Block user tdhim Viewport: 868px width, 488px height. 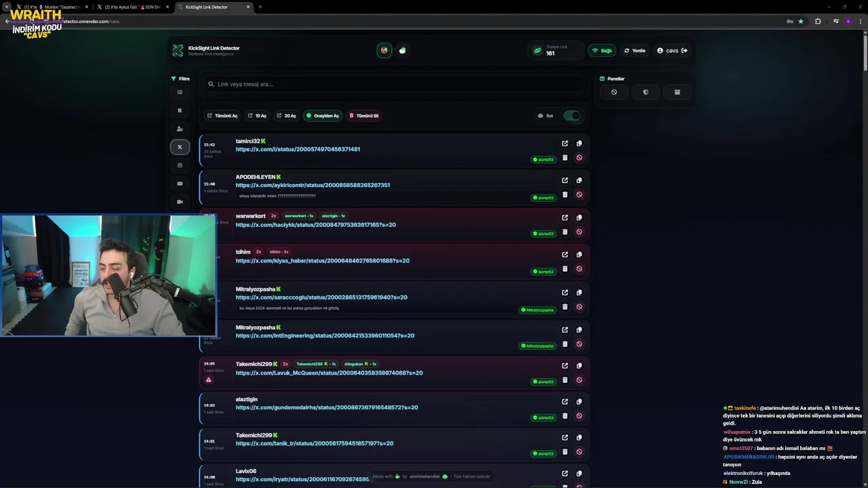pos(579,269)
